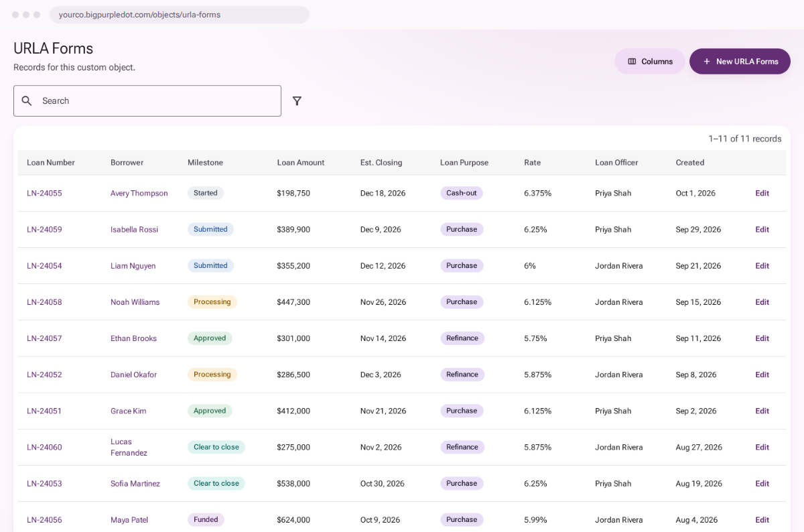804x532 pixels.
Task: Sort by the Milestone column header
Action: [x=205, y=162]
